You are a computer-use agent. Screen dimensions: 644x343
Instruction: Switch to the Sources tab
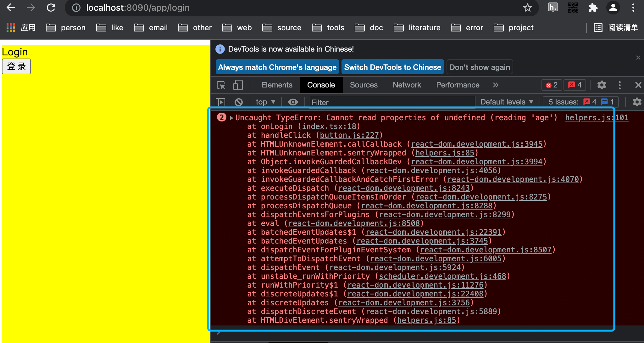(x=364, y=85)
